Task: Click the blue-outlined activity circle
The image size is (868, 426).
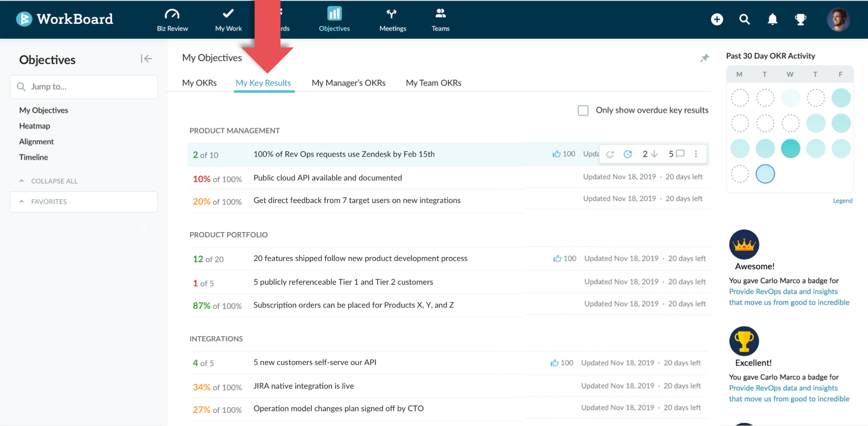Action: (765, 174)
